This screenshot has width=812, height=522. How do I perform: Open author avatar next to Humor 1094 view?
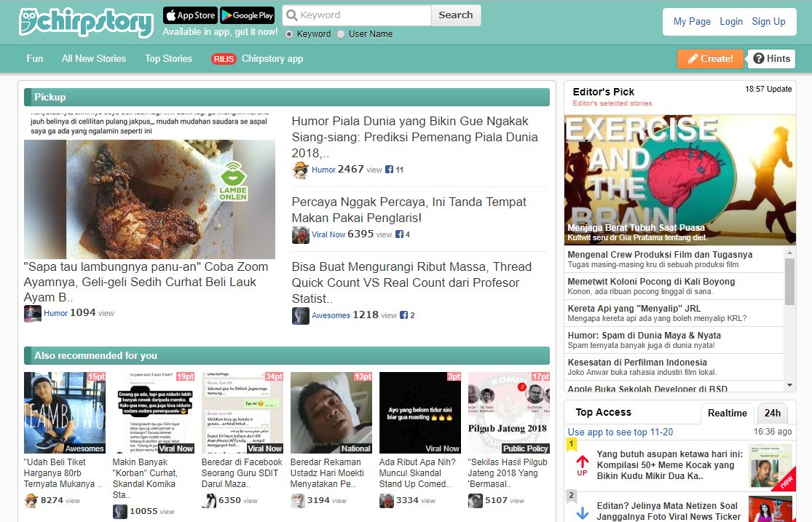coord(33,314)
